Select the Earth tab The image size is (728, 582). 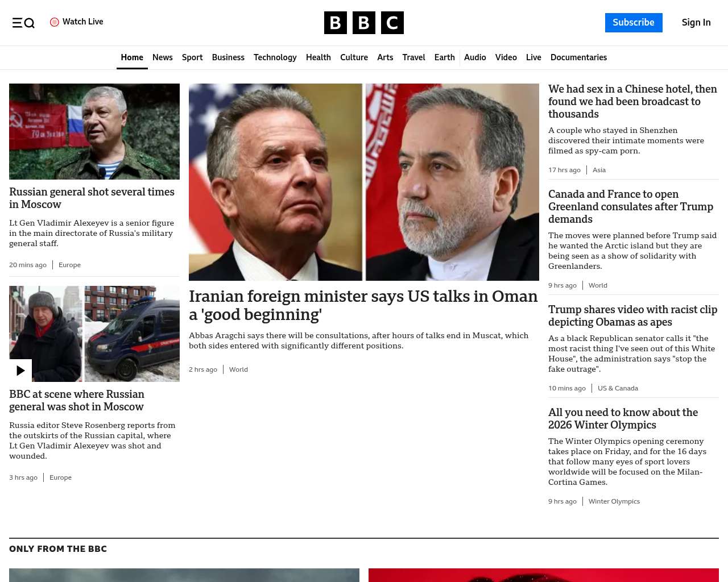coord(445,57)
